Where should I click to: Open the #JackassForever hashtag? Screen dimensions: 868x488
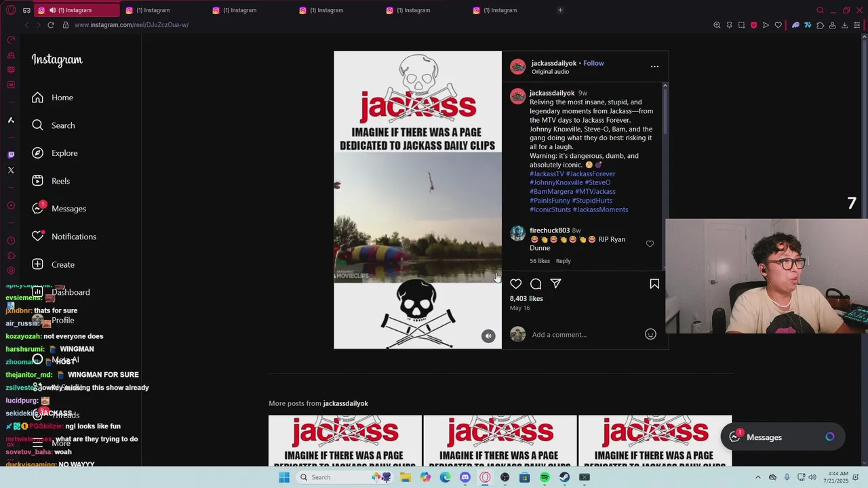point(591,174)
